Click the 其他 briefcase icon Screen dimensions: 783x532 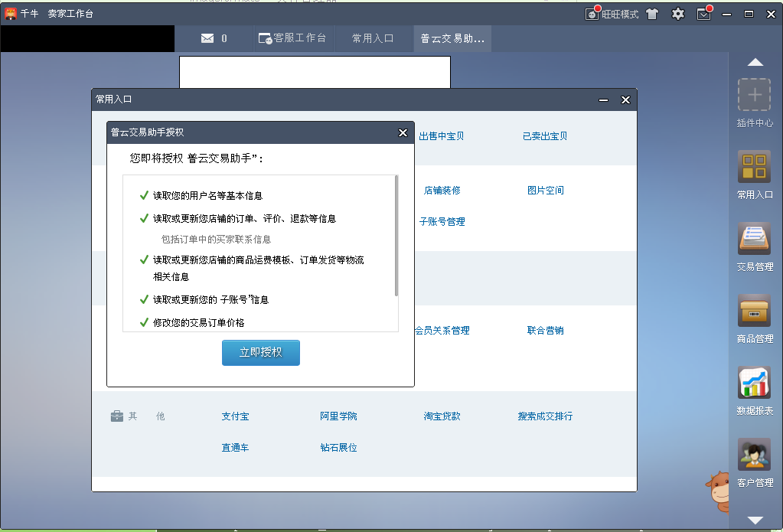point(117,416)
